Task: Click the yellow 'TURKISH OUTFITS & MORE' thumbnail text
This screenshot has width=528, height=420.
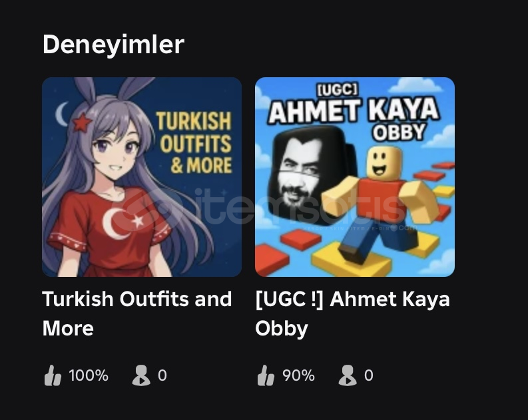Action: click(x=195, y=142)
